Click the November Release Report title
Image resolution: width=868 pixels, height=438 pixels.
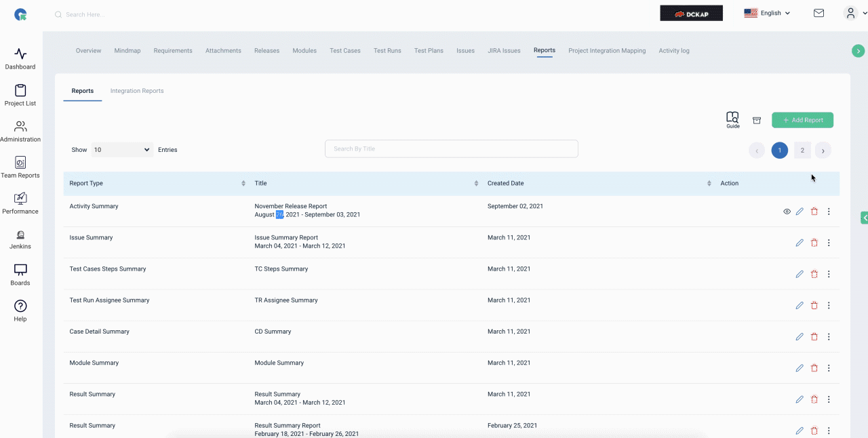291,206
